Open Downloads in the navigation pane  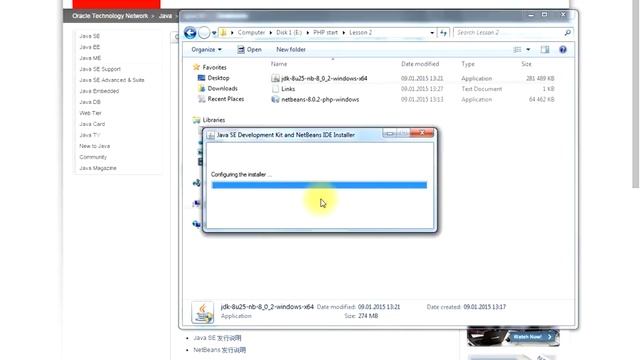222,89
